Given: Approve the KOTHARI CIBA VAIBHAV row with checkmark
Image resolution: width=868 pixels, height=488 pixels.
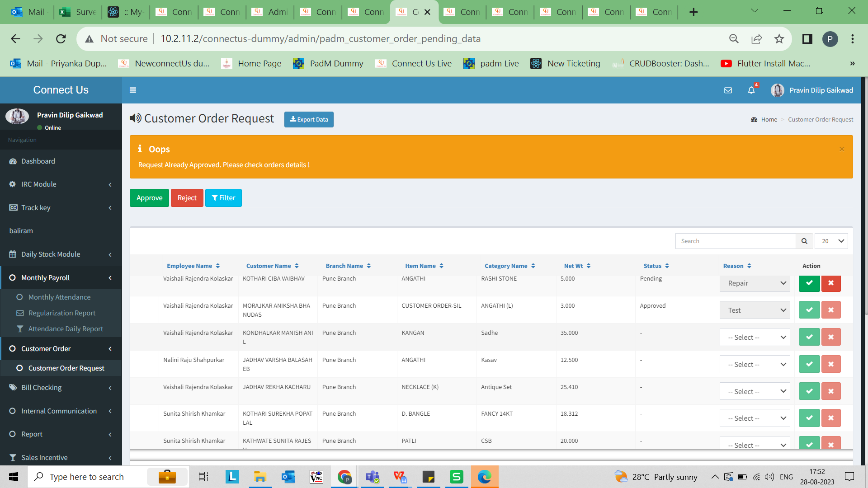Looking at the screenshot, I should point(809,283).
